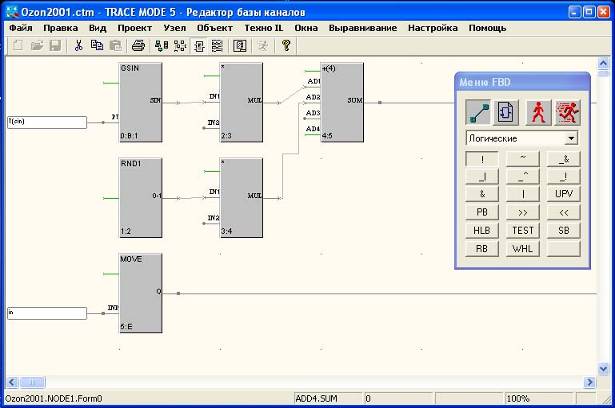The image size is (615, 408).
Task: Click the WHL block button
Action: [523, 248]
